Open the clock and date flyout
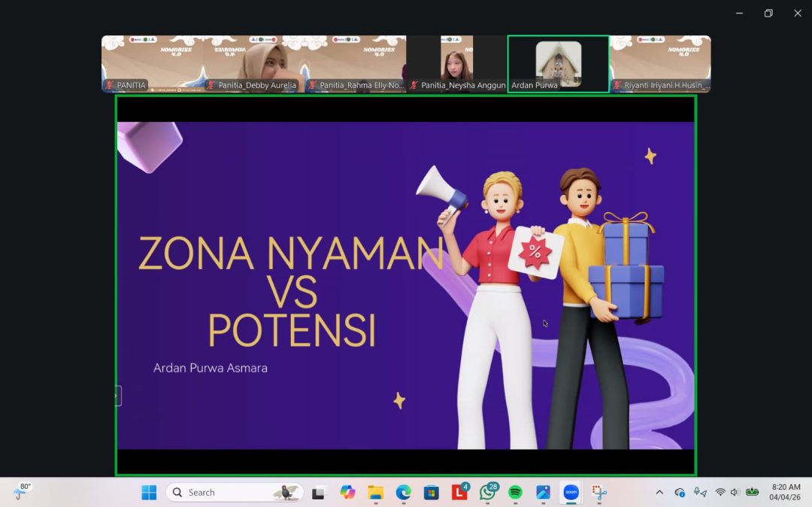 tap(784, 492)
